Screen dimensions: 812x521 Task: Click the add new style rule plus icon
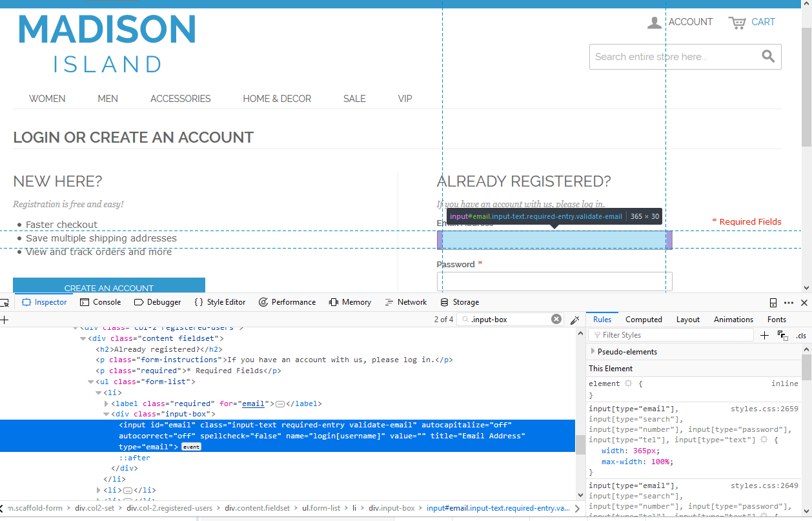tap(765, 335)
